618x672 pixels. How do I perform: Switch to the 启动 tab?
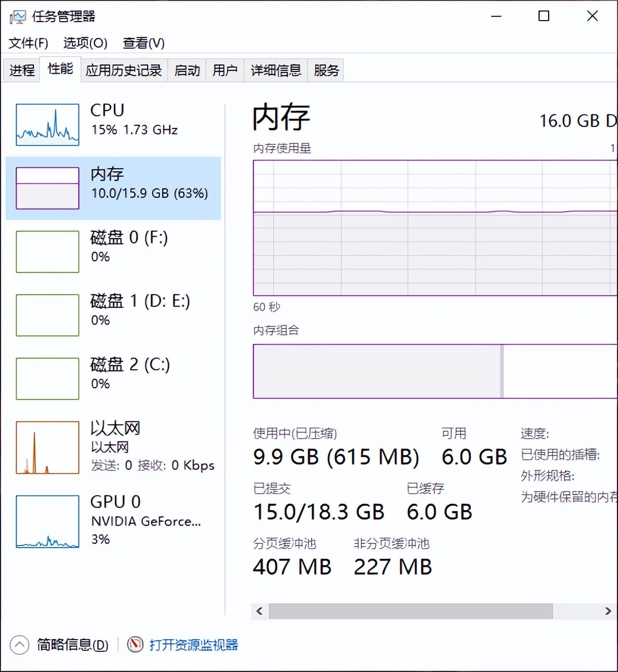click(x=187, y=70)
